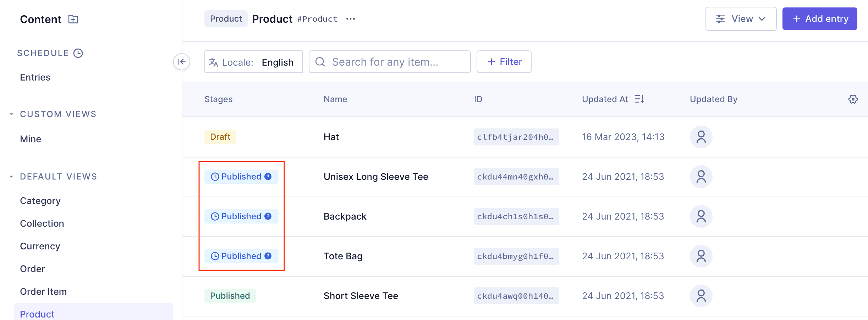Collapse the Custom Views section
The image size is (868, 320).
11,114
